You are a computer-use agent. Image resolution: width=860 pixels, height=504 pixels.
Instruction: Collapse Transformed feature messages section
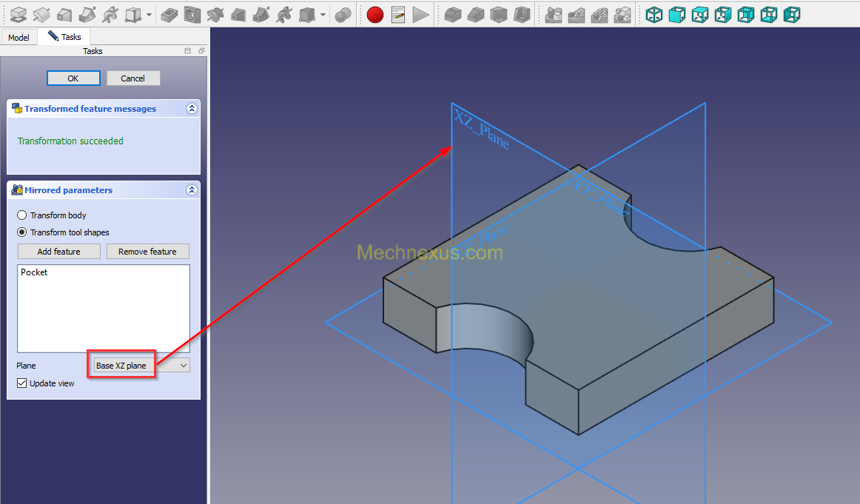click(192, 109)
